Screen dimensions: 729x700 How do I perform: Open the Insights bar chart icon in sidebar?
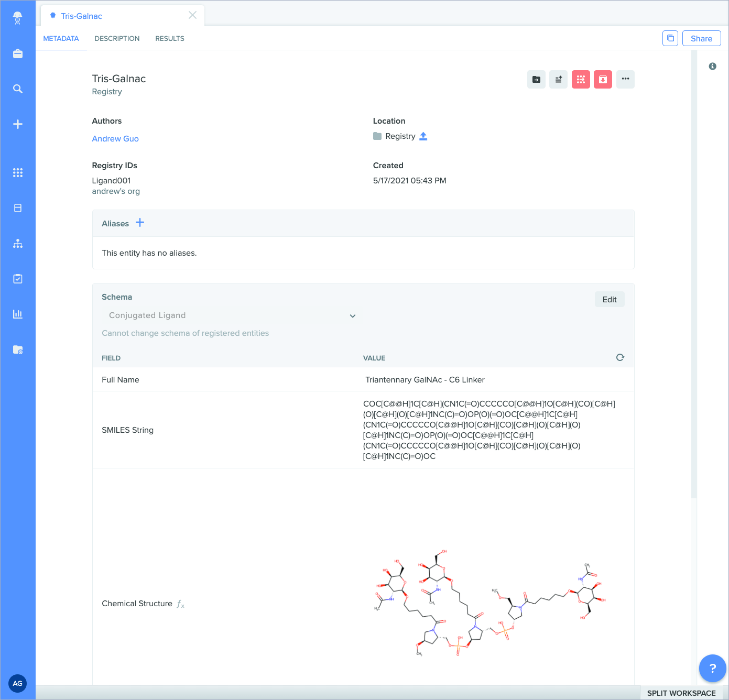click(x=17, y=314)
